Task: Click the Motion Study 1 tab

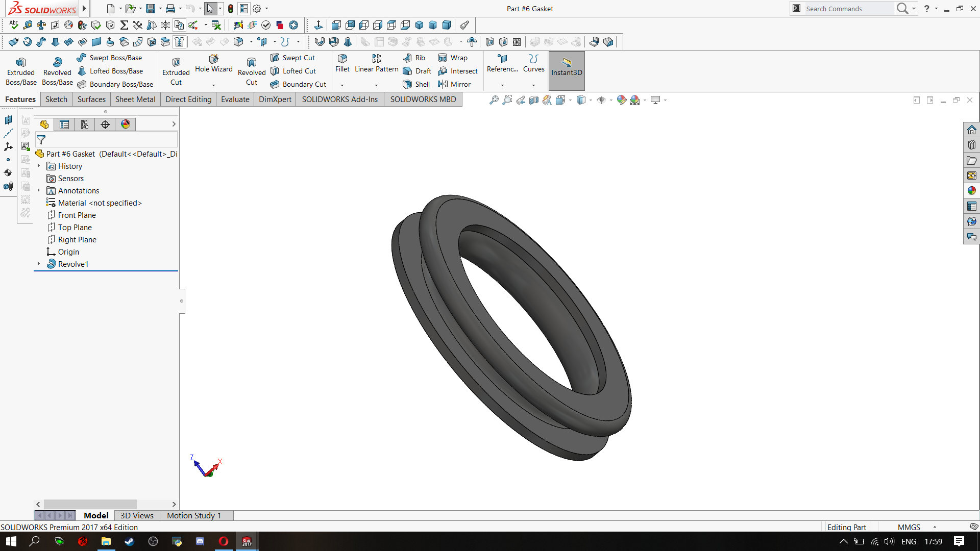Action: [194, 515]
